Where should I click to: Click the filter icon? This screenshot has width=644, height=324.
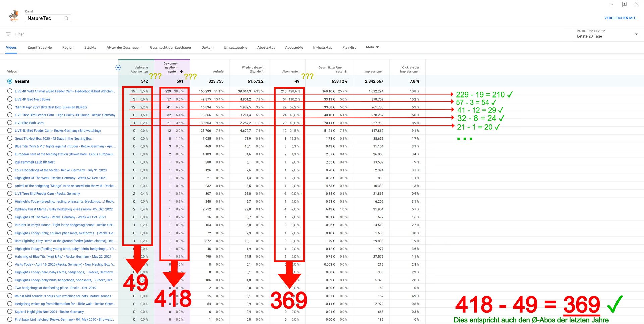8,34
